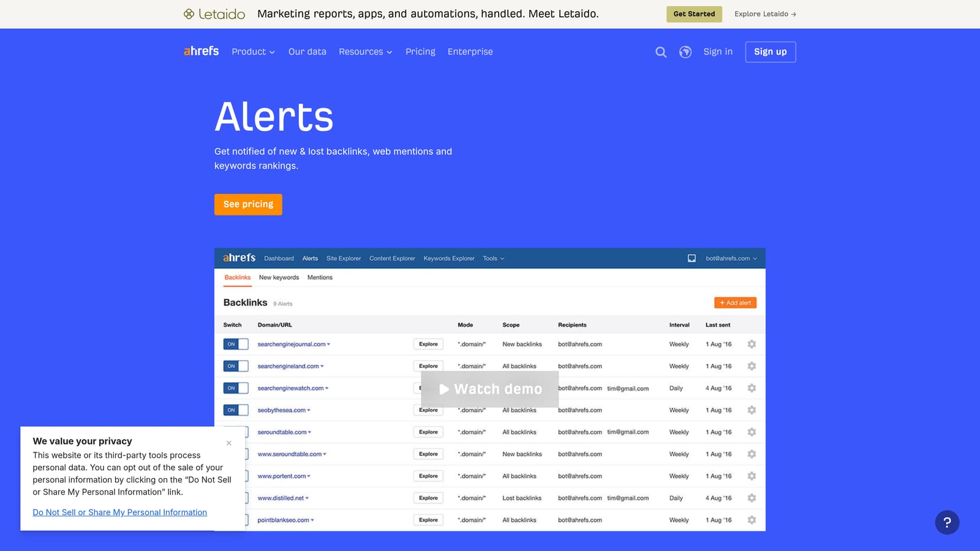Expand the seobythesea.com domain dropdown
Screen dimensions: 980x551
[309, 410]
